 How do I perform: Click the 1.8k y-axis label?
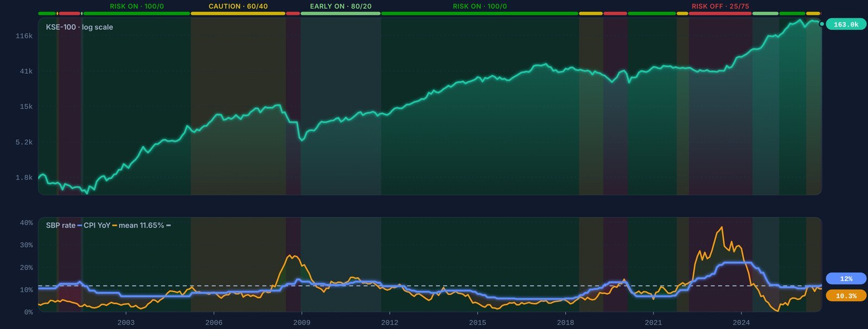tap(24, 177)
